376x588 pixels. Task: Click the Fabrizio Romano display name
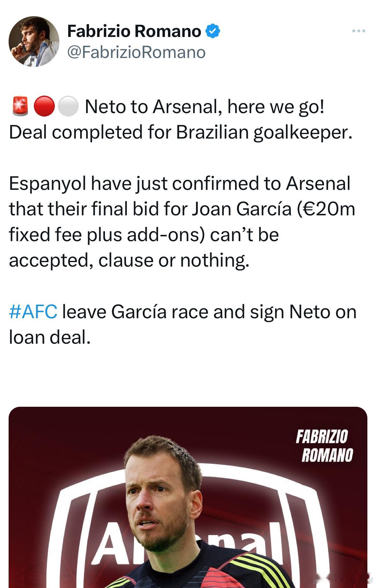(134, 31)
